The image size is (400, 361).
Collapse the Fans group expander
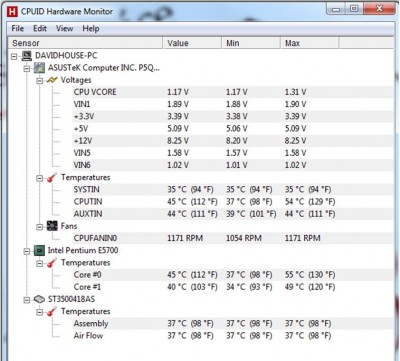(x=40, y=227)
